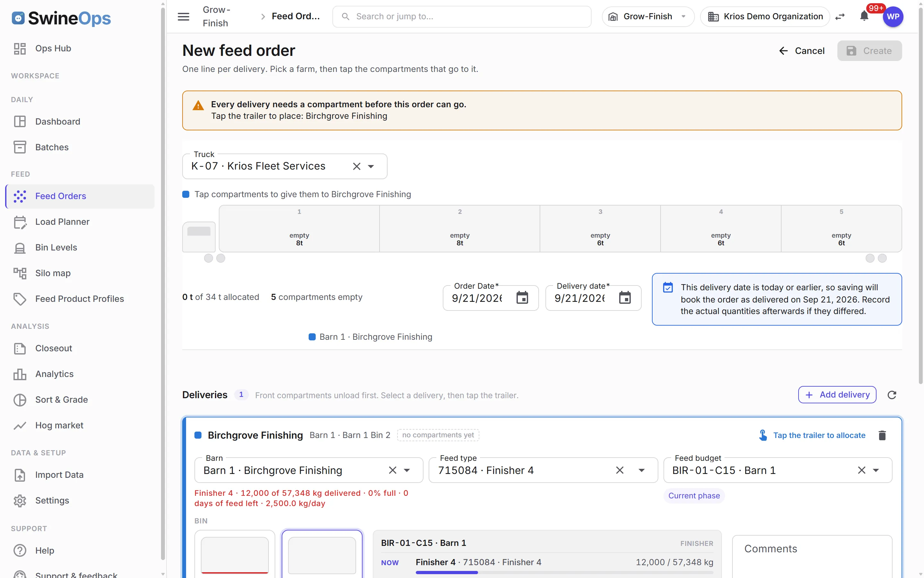Open Dashboard in the sidebar
Image resolution: width=924 pixels, height=578 pixels.
coord(80,122)
